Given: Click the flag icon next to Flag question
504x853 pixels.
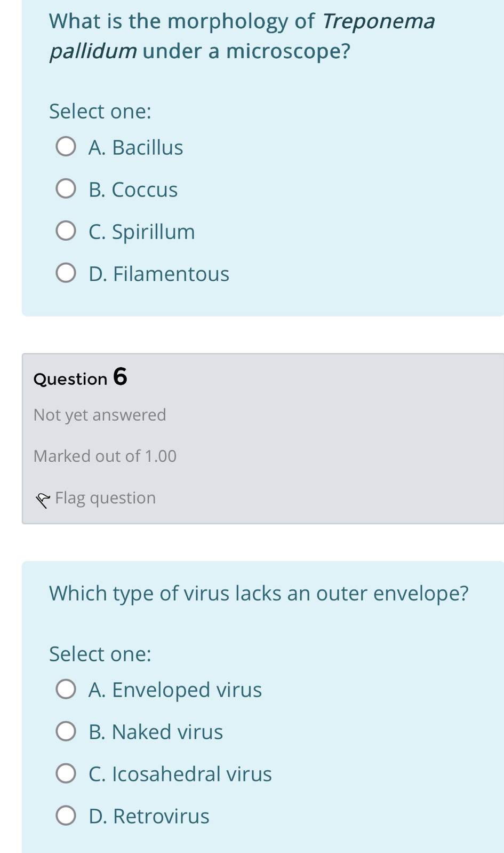Looking at the screenshot, I should [44, 499].
